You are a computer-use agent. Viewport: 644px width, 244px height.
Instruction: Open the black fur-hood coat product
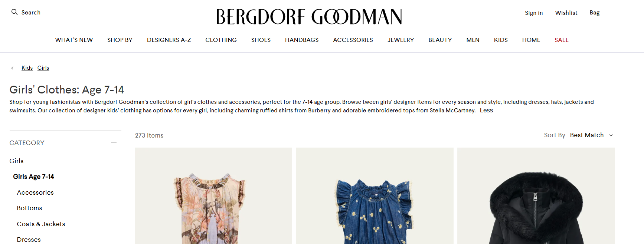click(x=536, y=196)
